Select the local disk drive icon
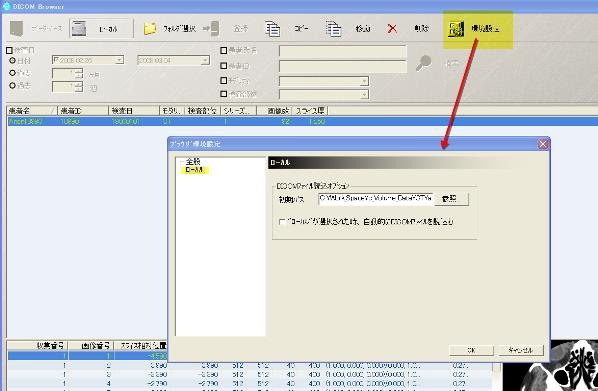598x391 pixels. pyautogui.click(x=79, y=29)
